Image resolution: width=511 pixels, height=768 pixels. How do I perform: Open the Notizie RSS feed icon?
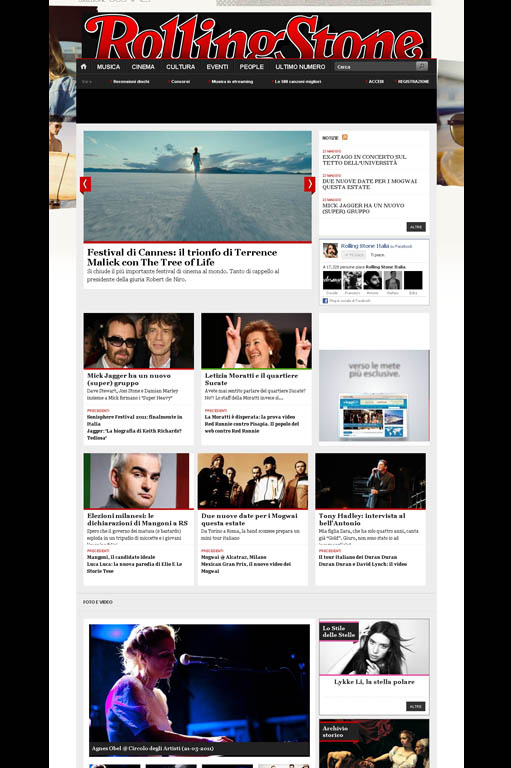click(x=344, y=138)
